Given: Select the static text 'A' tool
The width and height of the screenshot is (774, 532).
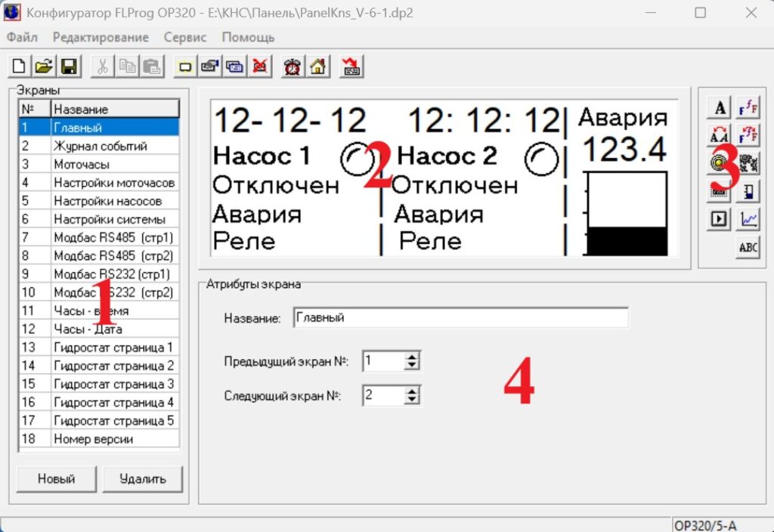Looking at the screenshot, I should (720, 108).
